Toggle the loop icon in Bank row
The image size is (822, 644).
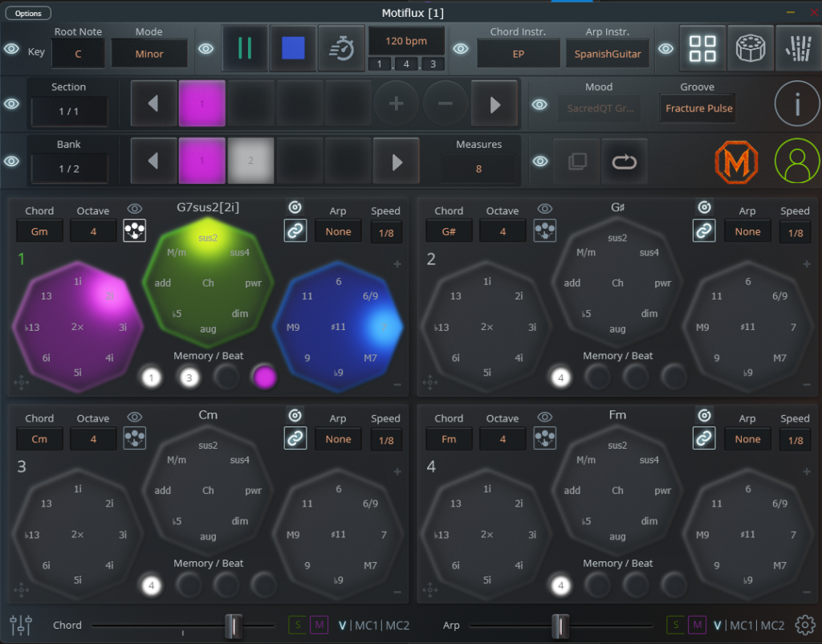(x=624, y=161)
